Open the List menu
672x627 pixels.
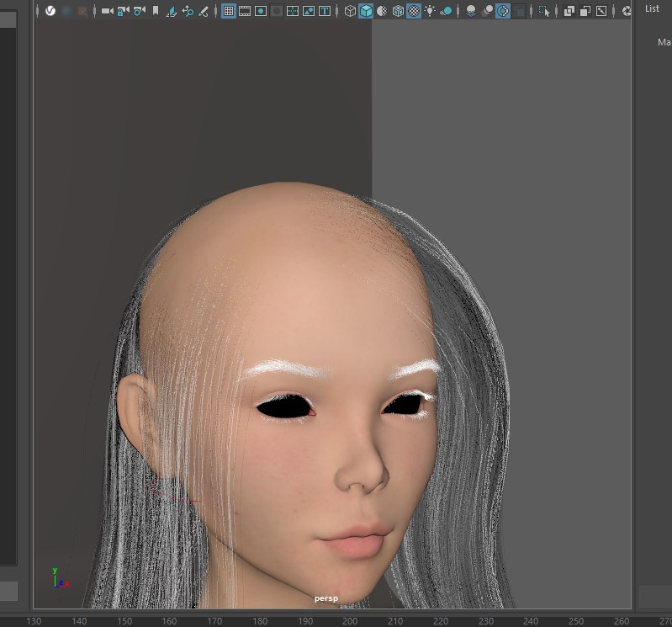point(653,8)
